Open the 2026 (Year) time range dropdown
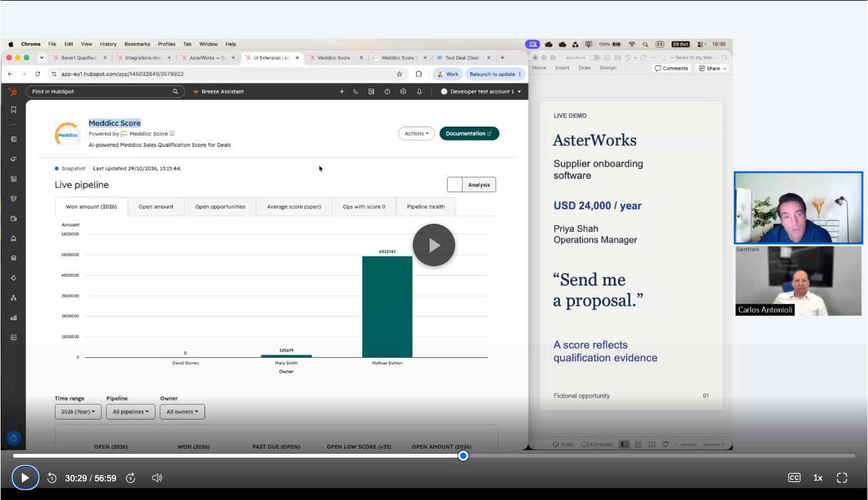 tap(78, 411)
